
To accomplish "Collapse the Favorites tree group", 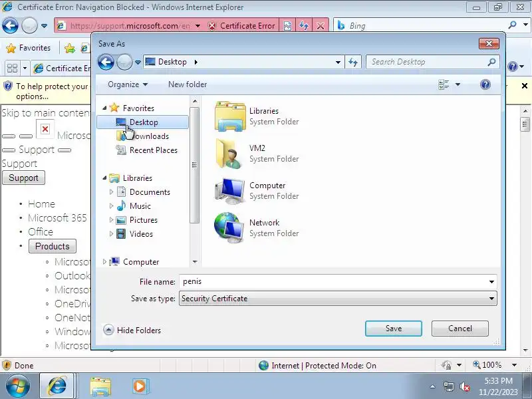I will point(104,108).
